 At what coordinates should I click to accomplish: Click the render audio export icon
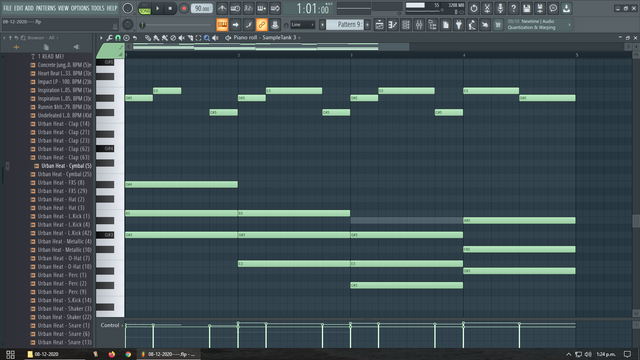pyautogui.click(x=540, y=8)
